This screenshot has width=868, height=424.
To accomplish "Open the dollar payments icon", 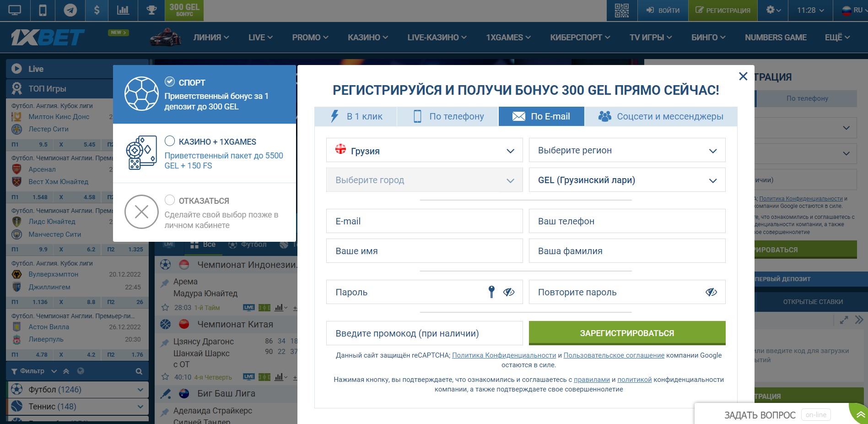I will click(x=97, y=10).
